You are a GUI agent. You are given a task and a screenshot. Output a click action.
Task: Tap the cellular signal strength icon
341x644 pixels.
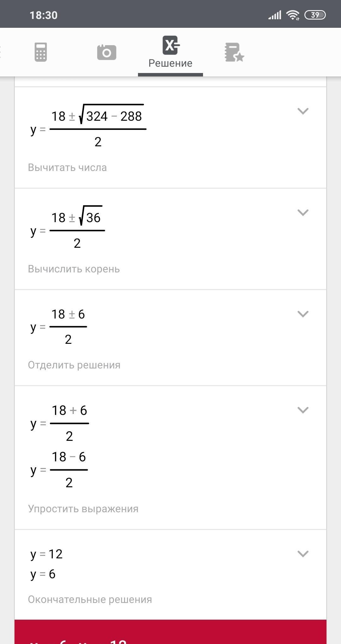pos(275,15)
